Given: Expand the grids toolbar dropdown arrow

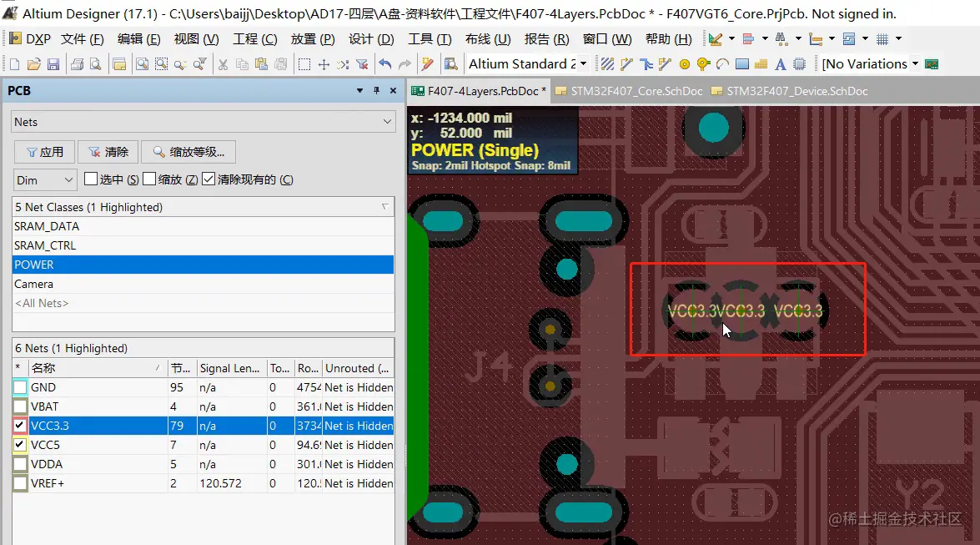Looking at the screenshot, I should (899, 38).
